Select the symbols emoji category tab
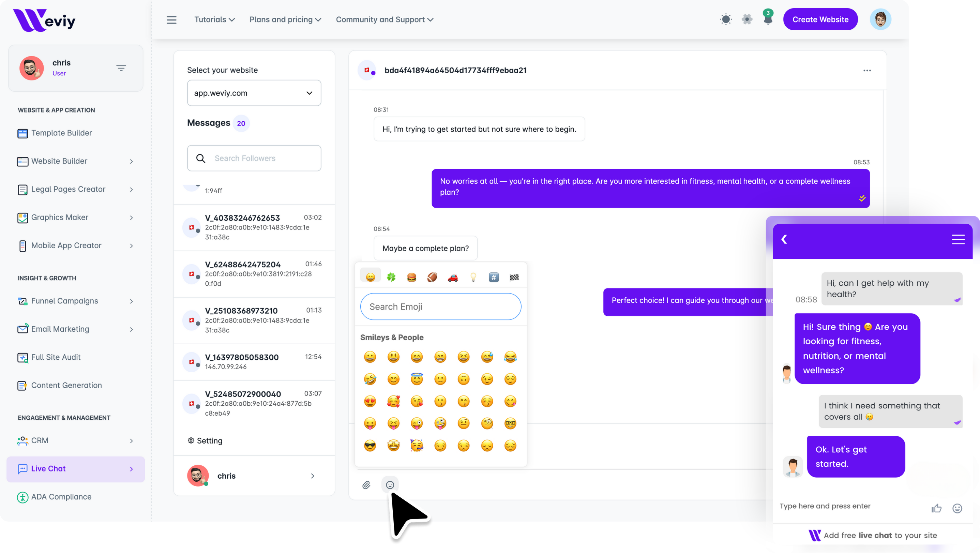Image resolution: width=980 pixels, height=554 pixels. (x=494, y=277)
